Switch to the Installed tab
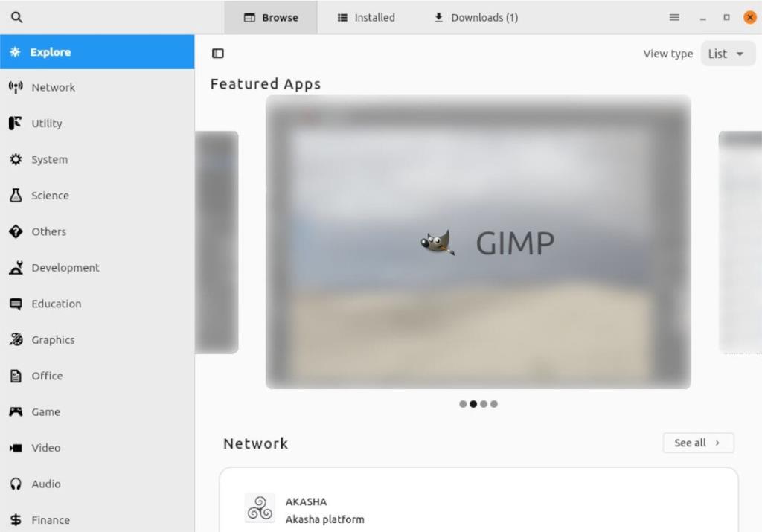Image resolution: width=762 pixels, height=532 pixels. (x=365, y=16)
